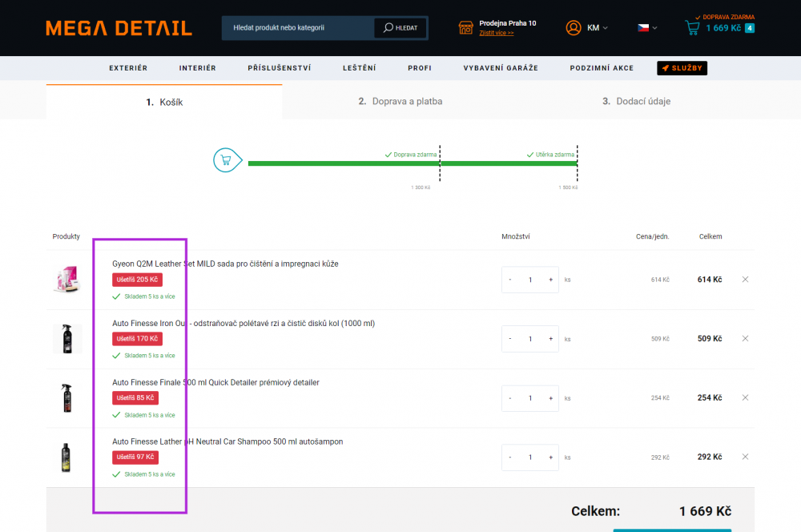Increase quantity of Gyeon Leather Set
Viewport: 801px width, 532px height.
[551, 280]
